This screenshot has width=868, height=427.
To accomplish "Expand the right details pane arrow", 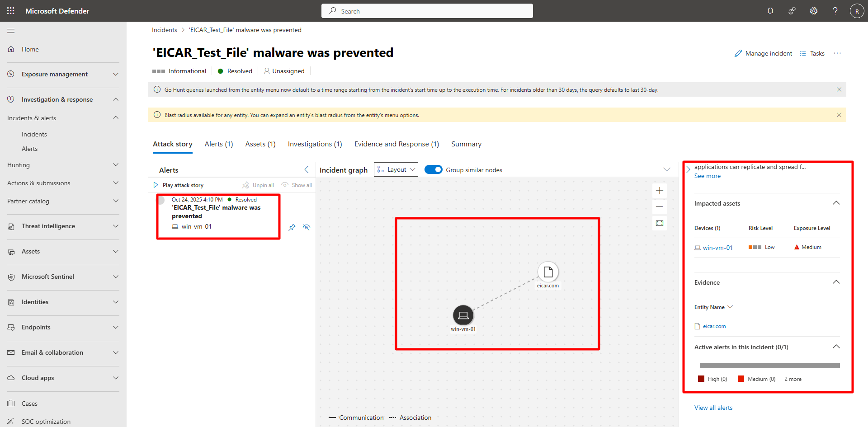I will (688, 169).
